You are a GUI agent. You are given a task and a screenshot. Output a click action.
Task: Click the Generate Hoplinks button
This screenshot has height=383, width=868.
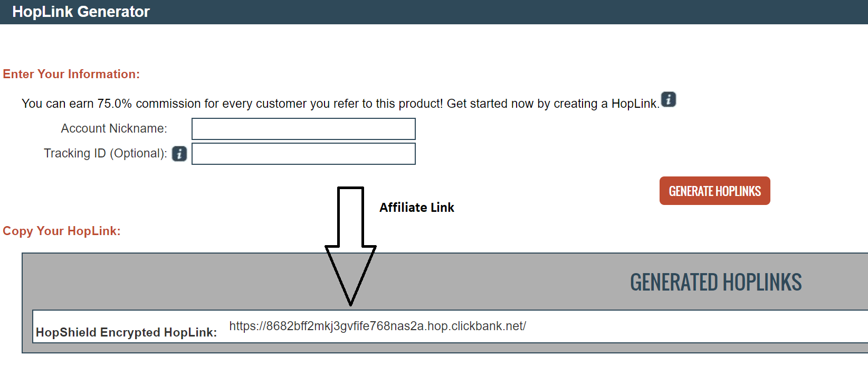tap(714, 191)
